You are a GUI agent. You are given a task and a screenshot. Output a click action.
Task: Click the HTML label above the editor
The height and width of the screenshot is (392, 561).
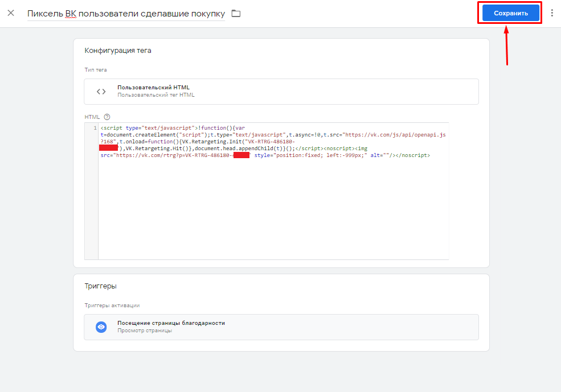[x=92, y=117]
